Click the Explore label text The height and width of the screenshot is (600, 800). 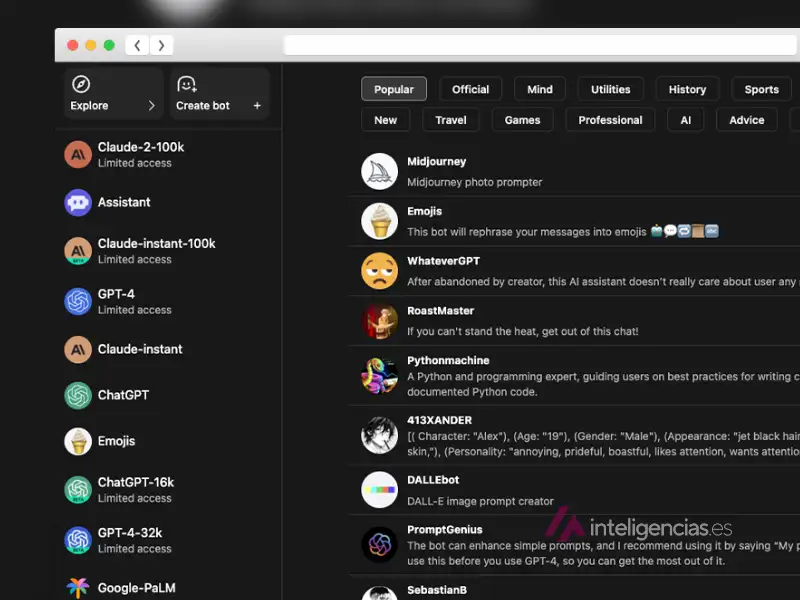pyautogui.click(x=89, y=106)
